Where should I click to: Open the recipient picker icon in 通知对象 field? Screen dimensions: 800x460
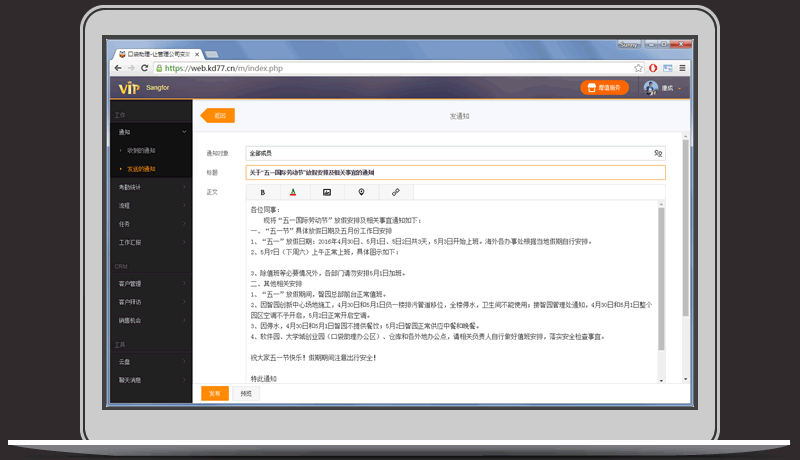coord(658,153)
